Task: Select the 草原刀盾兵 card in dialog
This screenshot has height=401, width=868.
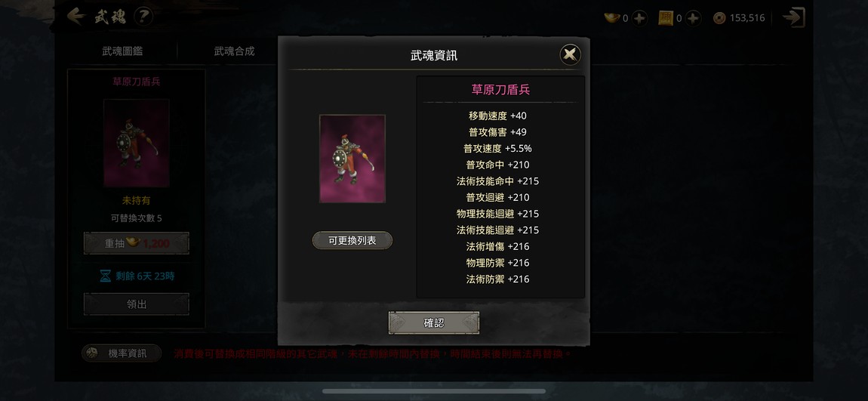Action: (x=352, y=159)
